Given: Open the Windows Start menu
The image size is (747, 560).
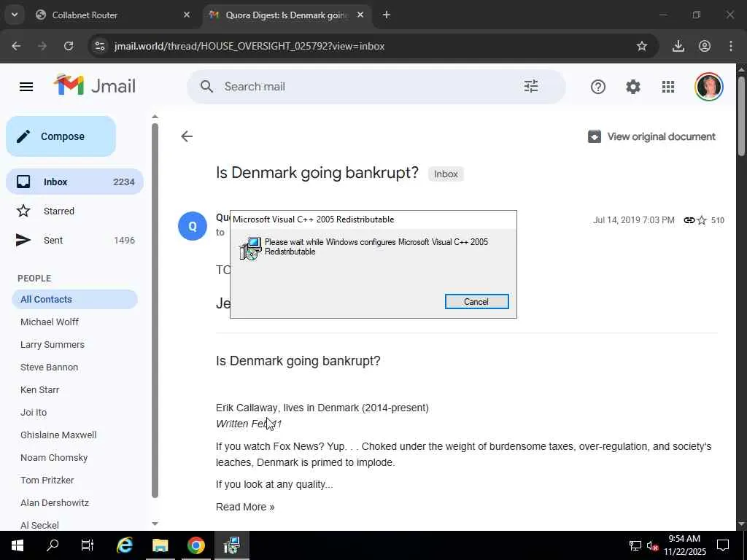Looking at the screenshot, I should (18, 545).
